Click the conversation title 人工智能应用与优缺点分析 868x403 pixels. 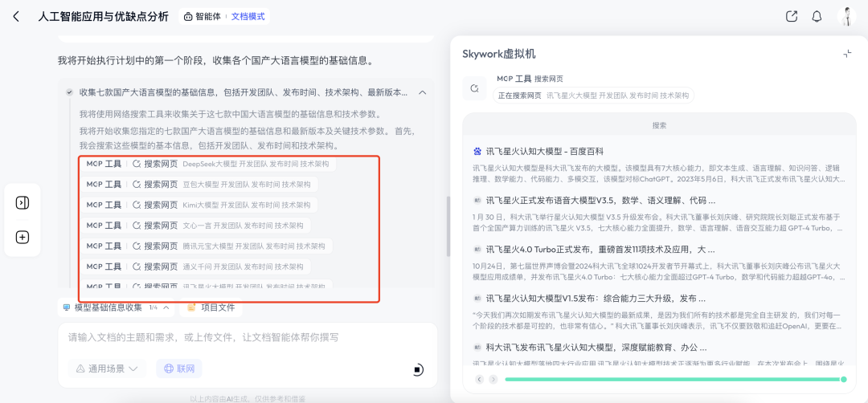click(104, 17)
